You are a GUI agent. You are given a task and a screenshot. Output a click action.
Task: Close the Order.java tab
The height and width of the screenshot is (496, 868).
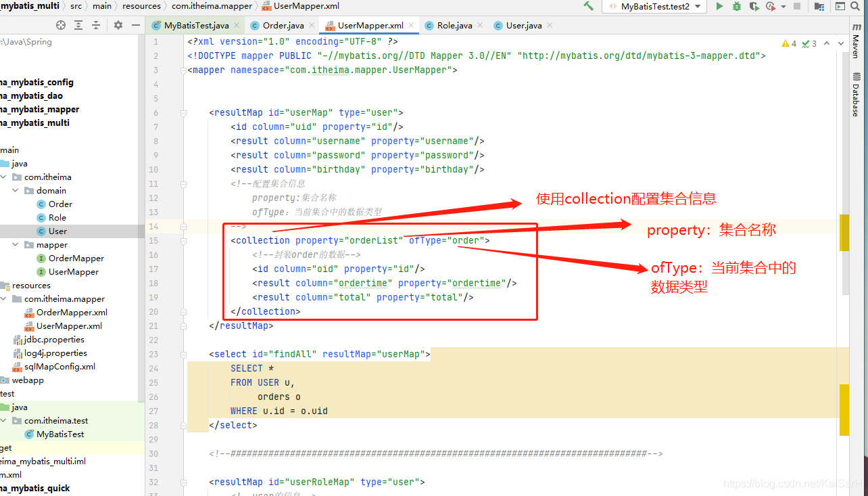(312, 26)
